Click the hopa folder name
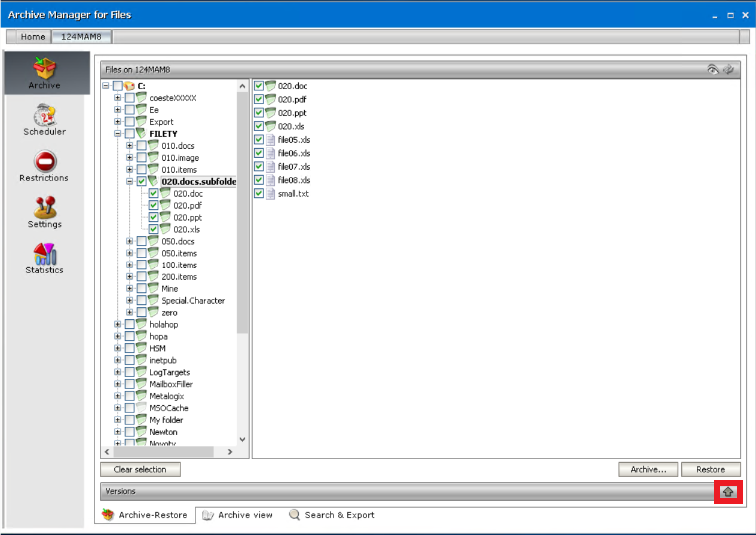This screenshot has height=535, width=756. pyautogui.click(x=158, y=337)
